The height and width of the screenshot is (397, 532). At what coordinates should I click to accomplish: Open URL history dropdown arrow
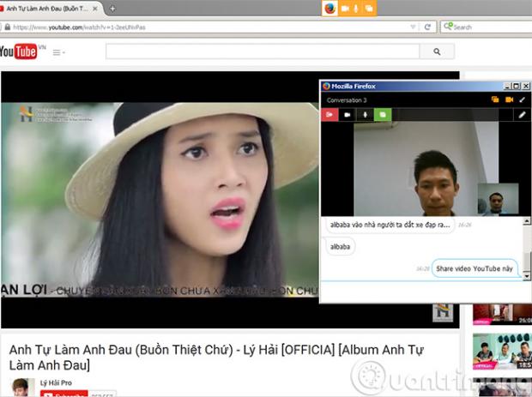point(413,27)
